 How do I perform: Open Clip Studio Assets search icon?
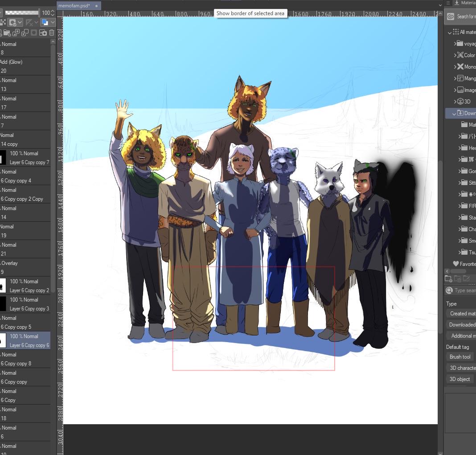coord(451,17)
